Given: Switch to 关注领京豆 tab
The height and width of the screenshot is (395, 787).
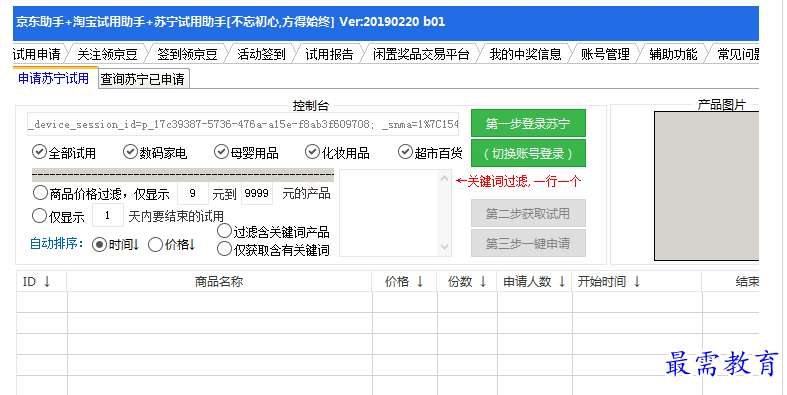Looking at the screenshot, I should click(107, 54).
